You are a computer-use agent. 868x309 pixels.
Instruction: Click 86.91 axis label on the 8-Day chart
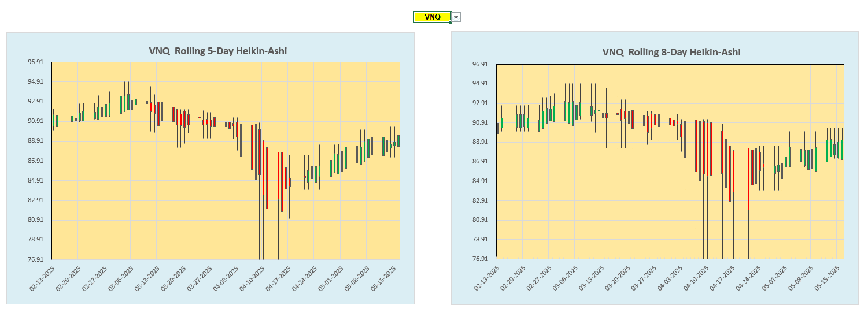pos(481,161)
